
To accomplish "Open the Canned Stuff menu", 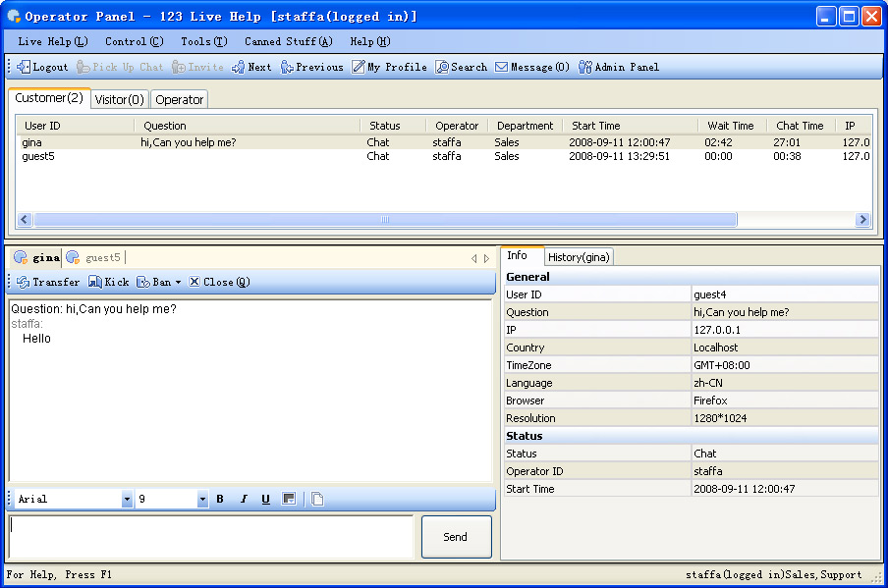I will pyautogui.click(x=288, y=41).
